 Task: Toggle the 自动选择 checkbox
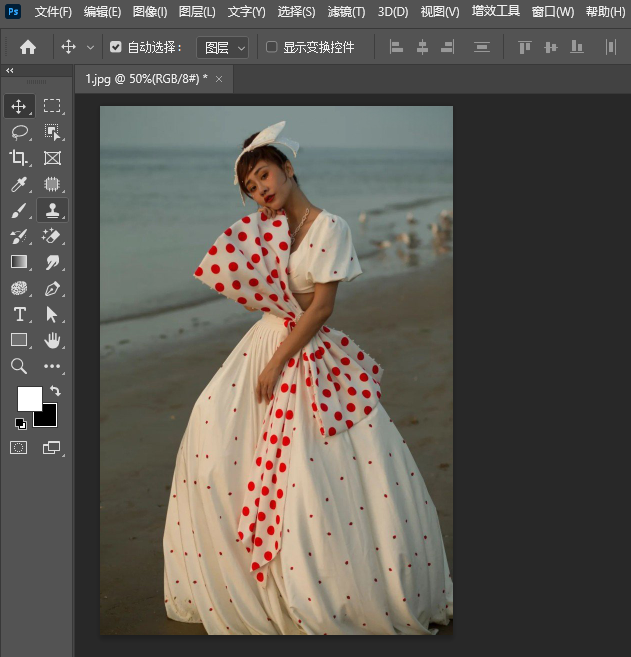click(116, 47)
